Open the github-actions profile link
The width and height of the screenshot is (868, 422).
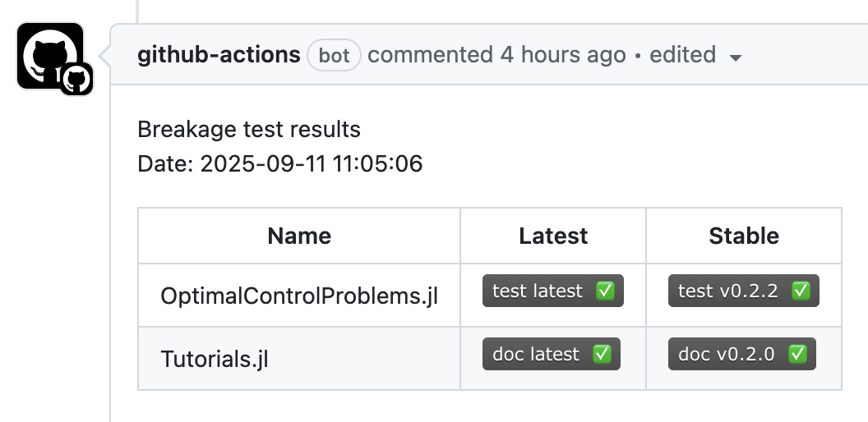click(219, 55)
